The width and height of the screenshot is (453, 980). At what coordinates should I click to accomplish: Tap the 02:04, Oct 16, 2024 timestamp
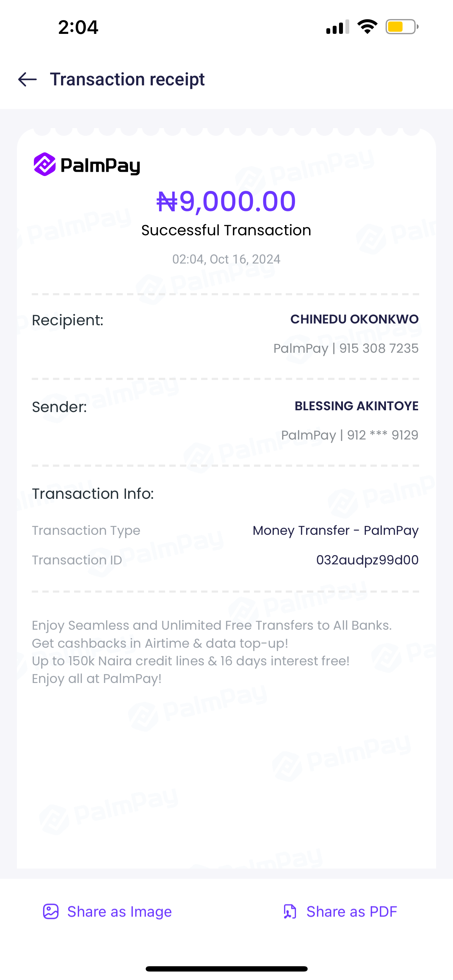(226, 259)
